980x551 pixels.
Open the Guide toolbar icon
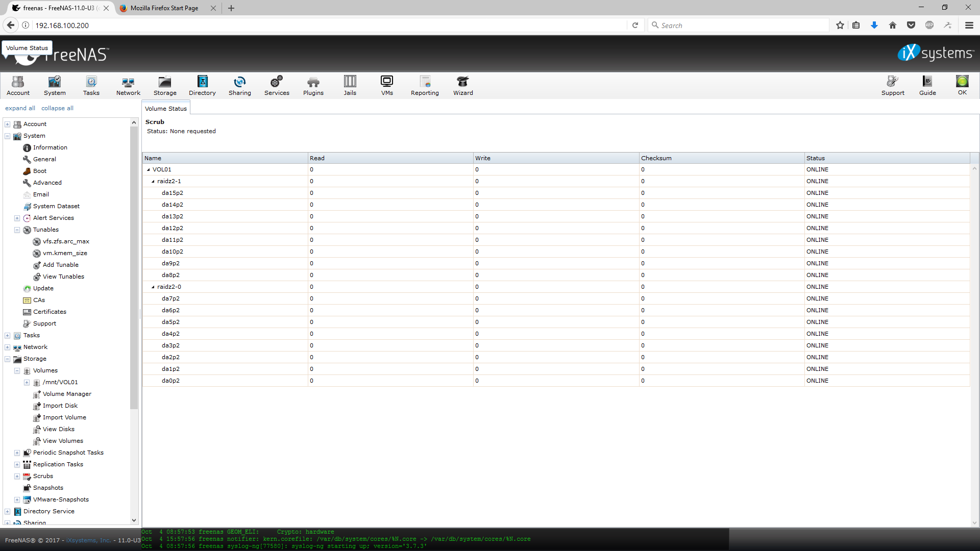[x=927, y=85]
